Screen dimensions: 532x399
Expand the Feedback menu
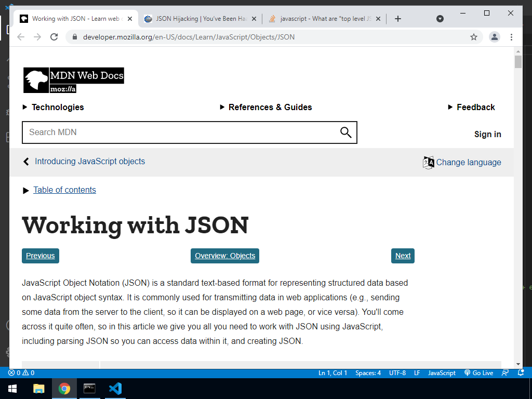471,107
